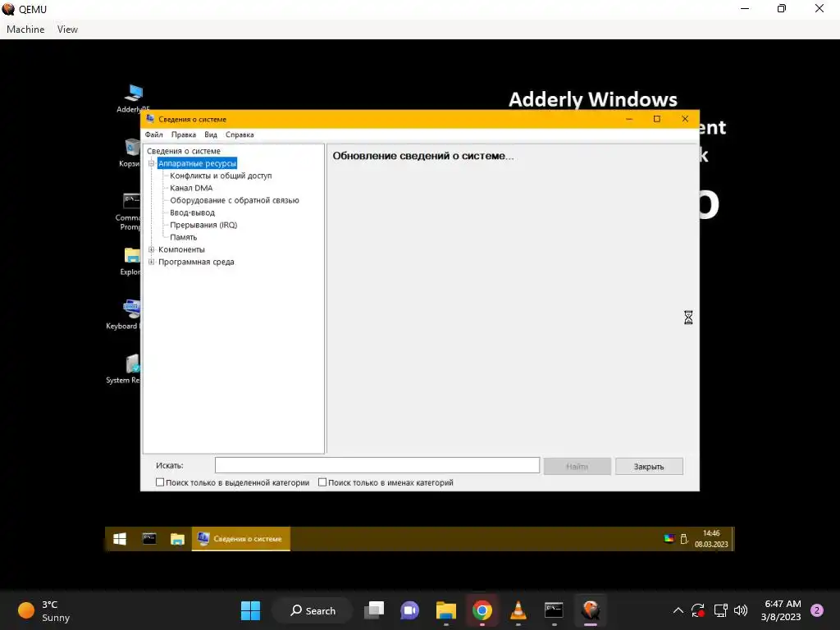Click the guest tray USB device icon
Screen dimensions: 840x630
684,539
